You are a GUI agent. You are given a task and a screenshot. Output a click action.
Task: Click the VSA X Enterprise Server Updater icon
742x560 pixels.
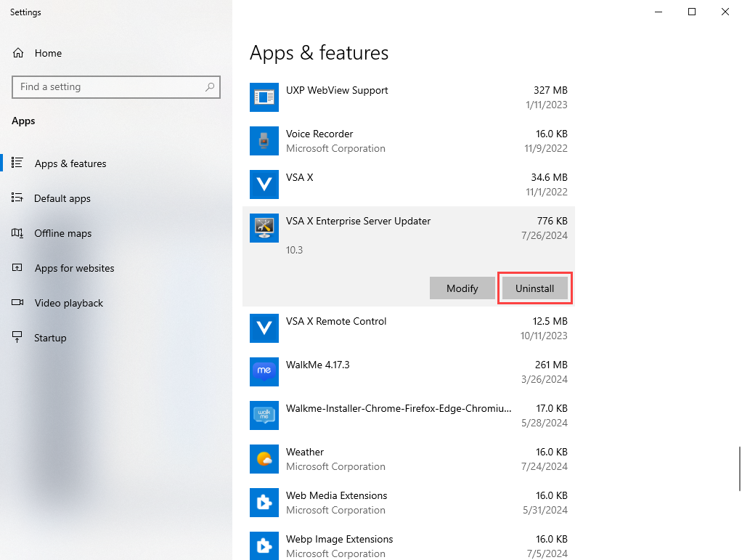[264, 228]
